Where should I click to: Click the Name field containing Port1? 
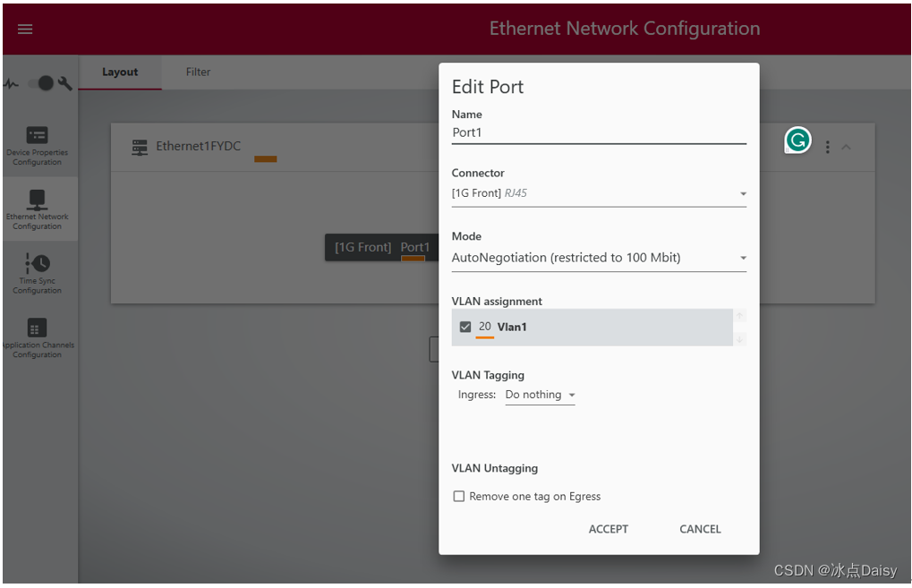[598, 131]
